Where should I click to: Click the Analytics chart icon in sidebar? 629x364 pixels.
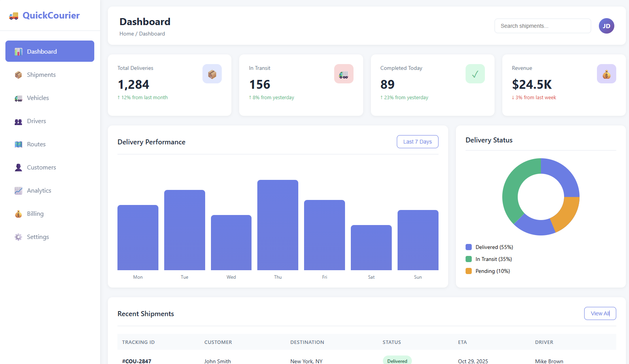(x=18, y=191)
